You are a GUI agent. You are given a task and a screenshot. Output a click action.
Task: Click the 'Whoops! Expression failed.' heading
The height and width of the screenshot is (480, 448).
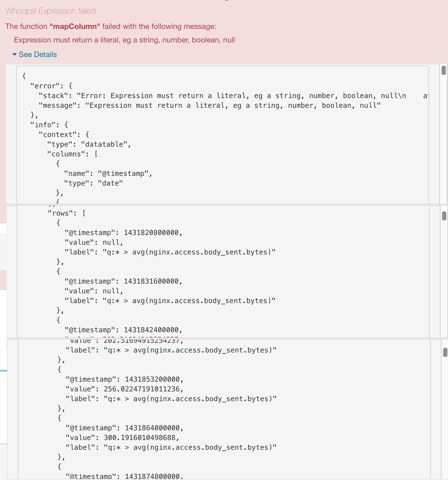point(51,11)
